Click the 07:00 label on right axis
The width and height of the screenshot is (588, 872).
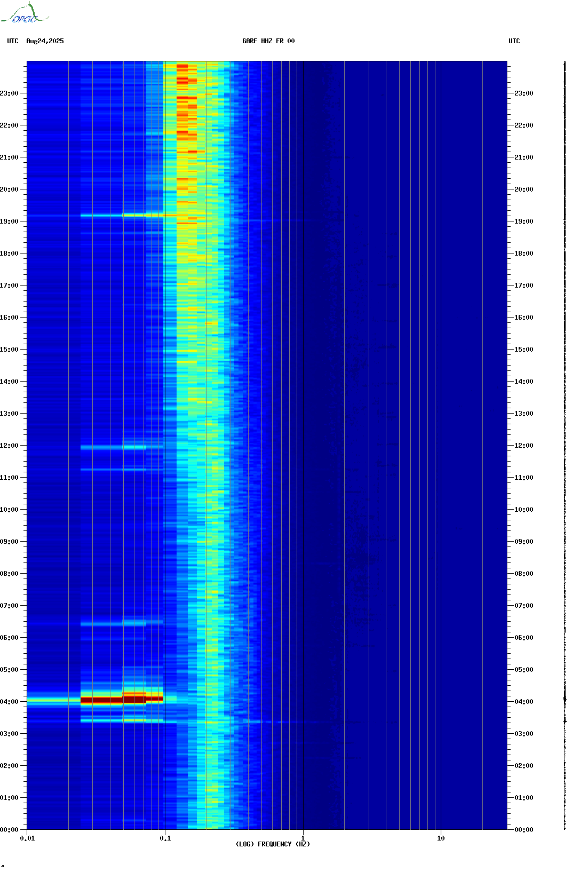coord(524,606)
